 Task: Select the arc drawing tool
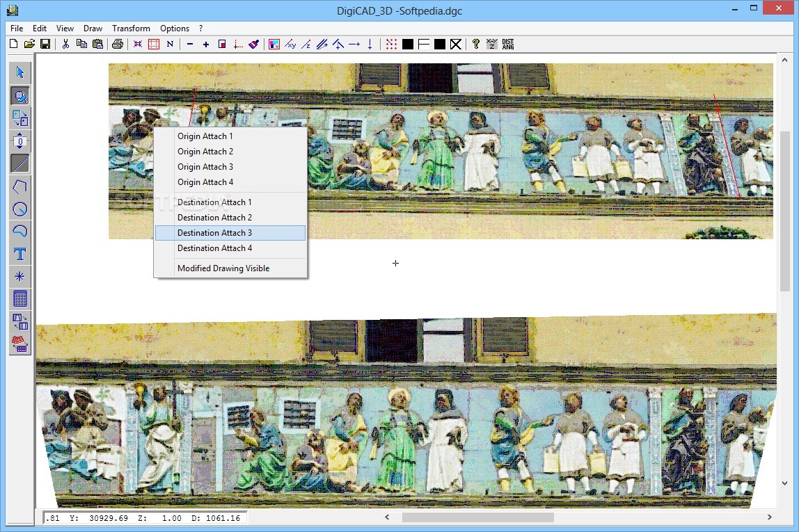[20, 231]
